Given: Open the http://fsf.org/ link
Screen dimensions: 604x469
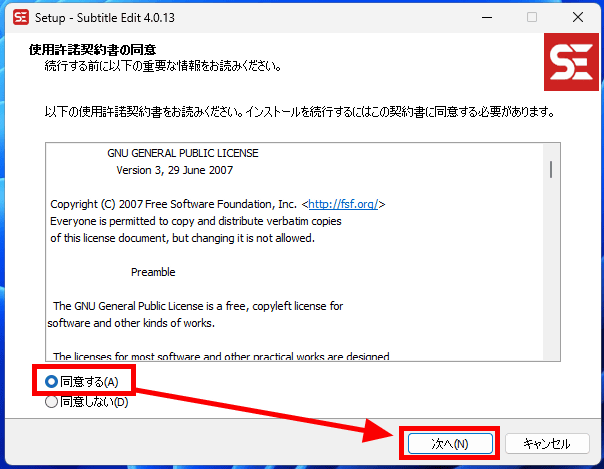Looking at the screenshot, I should pos(343,204).
